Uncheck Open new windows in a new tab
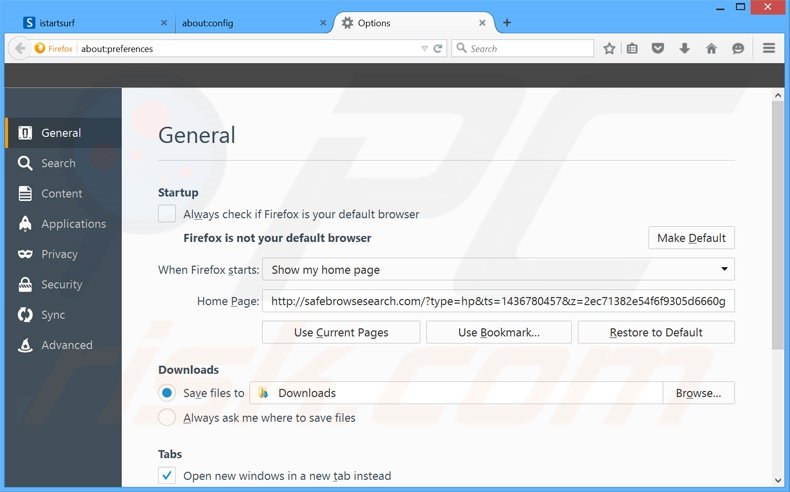This screenshot has height=492, width=790. coord(167,475)
